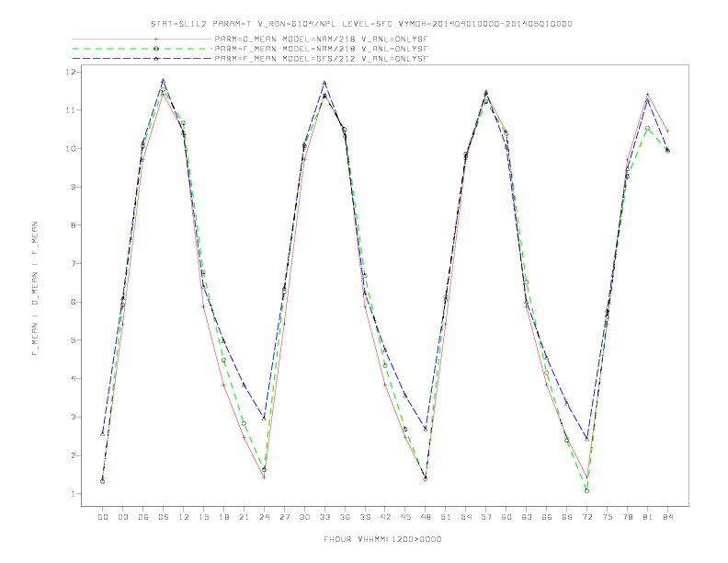
Task: Click x-axis forecast hour label 27
Action: pos(284,517)
